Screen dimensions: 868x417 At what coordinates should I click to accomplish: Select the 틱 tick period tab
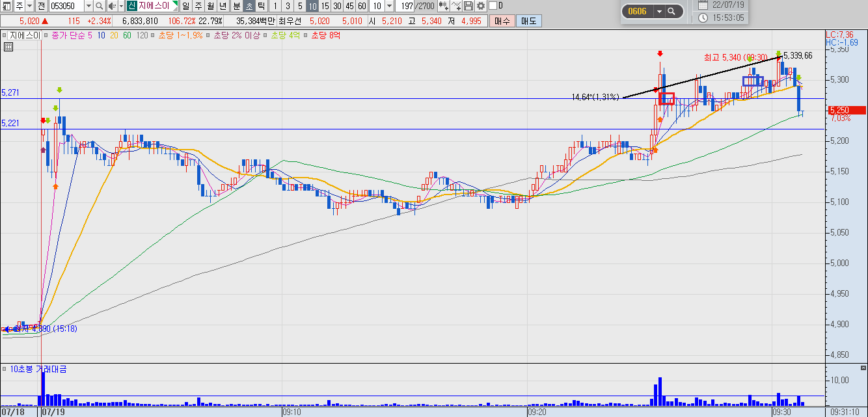coord(260,7)
